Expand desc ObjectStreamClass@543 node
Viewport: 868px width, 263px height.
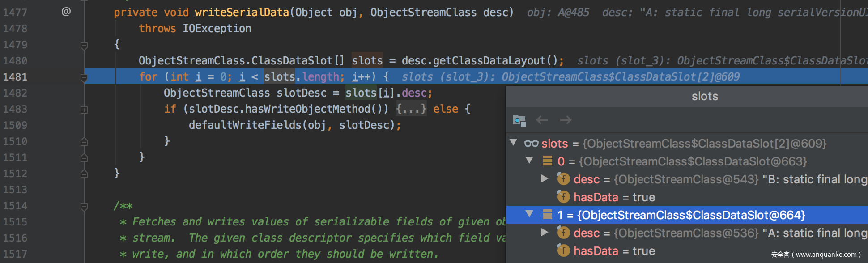click(545, 179)
